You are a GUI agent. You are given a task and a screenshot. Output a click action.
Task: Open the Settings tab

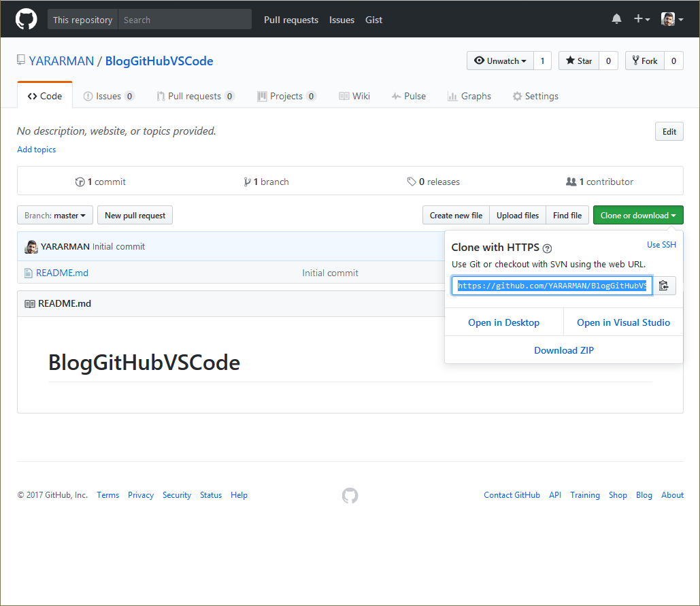535,96
